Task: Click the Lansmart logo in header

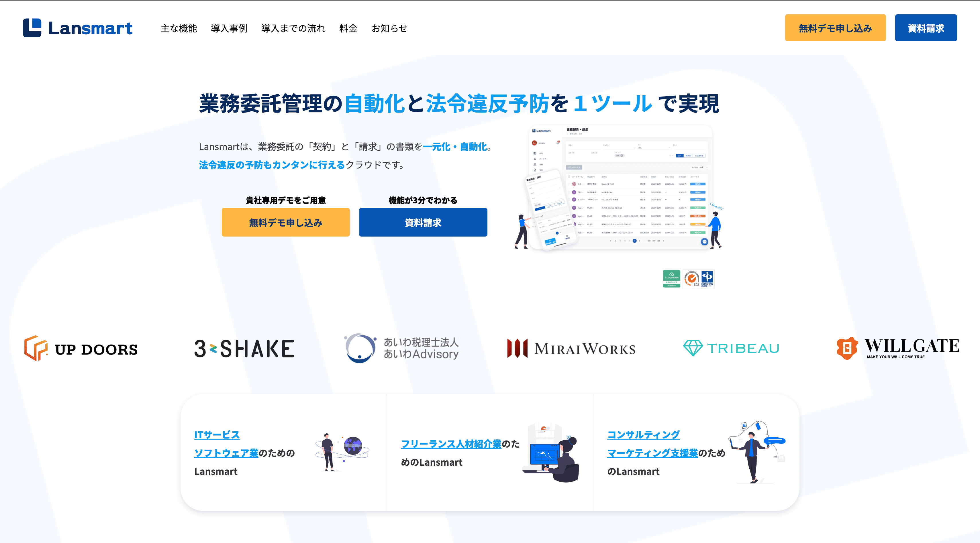Action: [x=78, y=28]
